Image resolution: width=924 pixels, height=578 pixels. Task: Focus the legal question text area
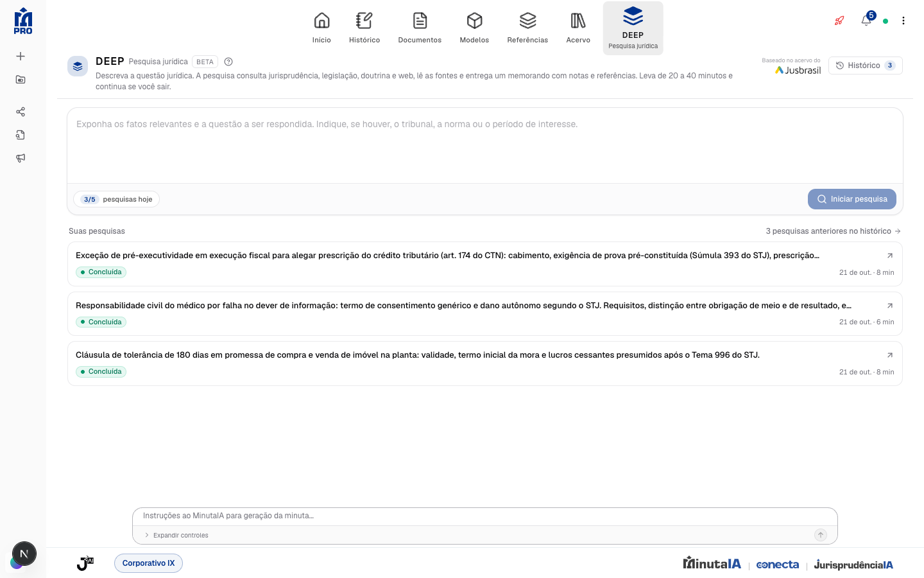point(485,146)
